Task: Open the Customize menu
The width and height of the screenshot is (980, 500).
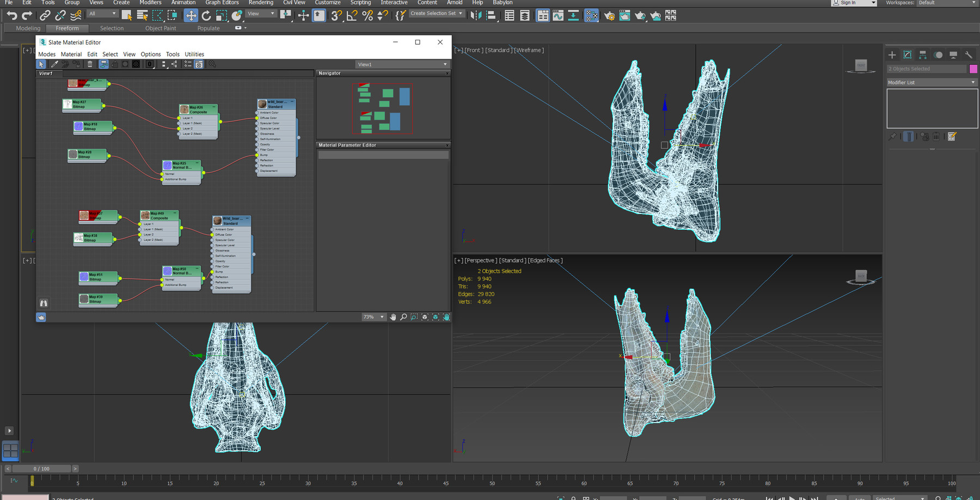Action: pos(328,3)
